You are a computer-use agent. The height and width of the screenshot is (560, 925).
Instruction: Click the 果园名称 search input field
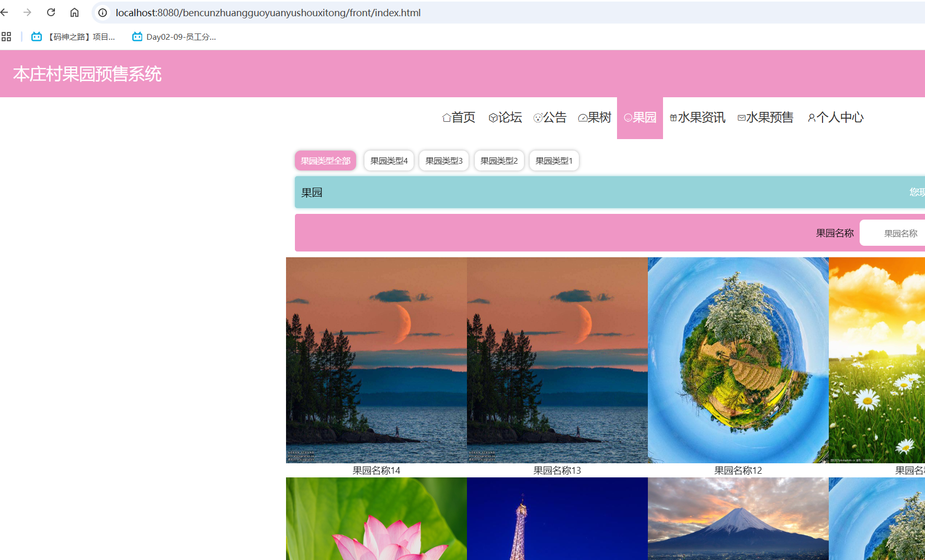(x=892, y=233)
